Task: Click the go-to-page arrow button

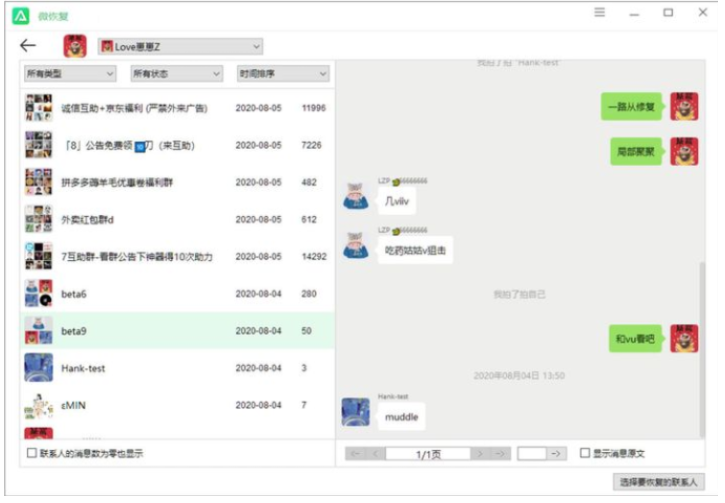Action: coord(557,453)
